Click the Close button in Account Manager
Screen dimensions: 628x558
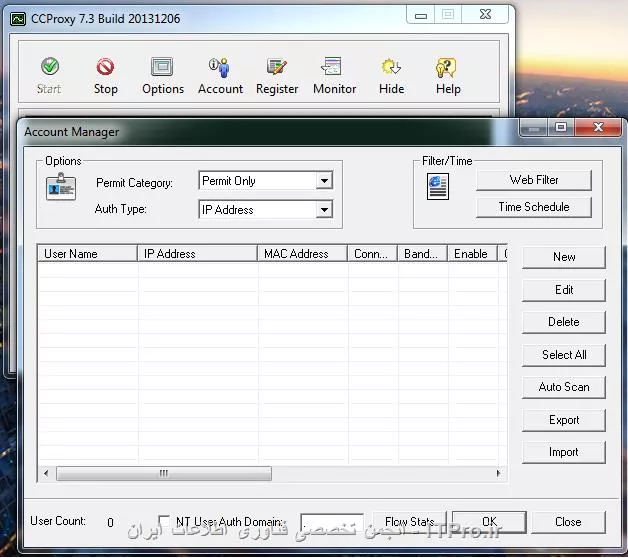[568, 522]
